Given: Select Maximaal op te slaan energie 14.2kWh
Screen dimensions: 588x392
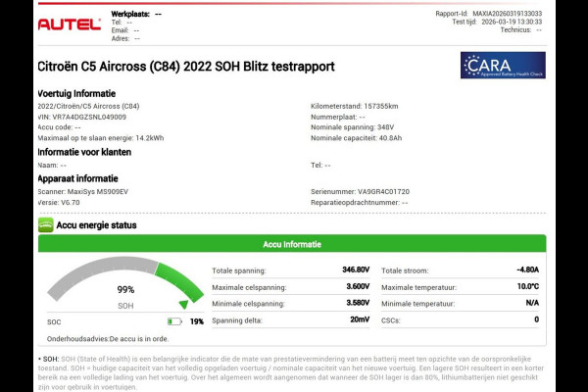Looking at the screenshot, I should 101,138.
